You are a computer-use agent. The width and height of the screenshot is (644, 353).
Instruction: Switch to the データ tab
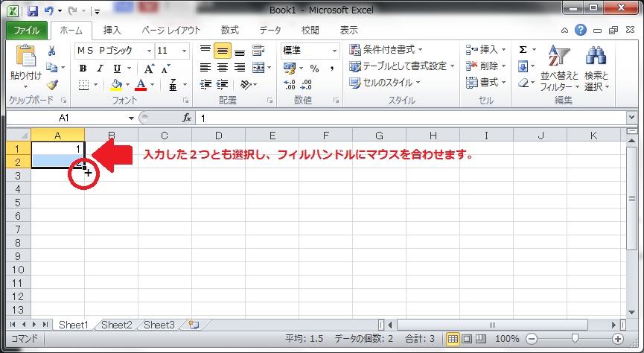coord(270,31)
